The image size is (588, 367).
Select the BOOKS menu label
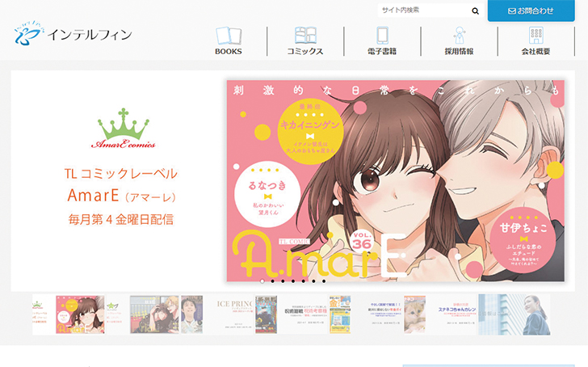tap(228, 52)
